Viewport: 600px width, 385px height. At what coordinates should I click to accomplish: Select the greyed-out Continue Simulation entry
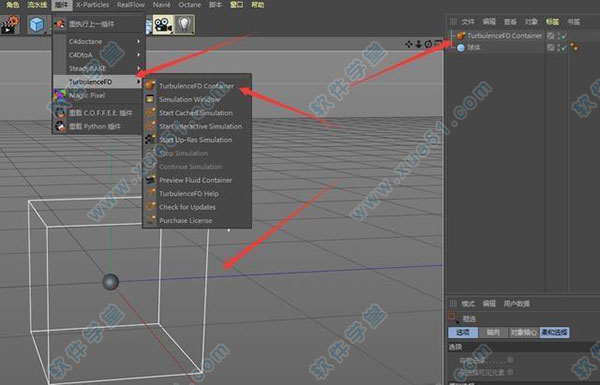point(197,166)
